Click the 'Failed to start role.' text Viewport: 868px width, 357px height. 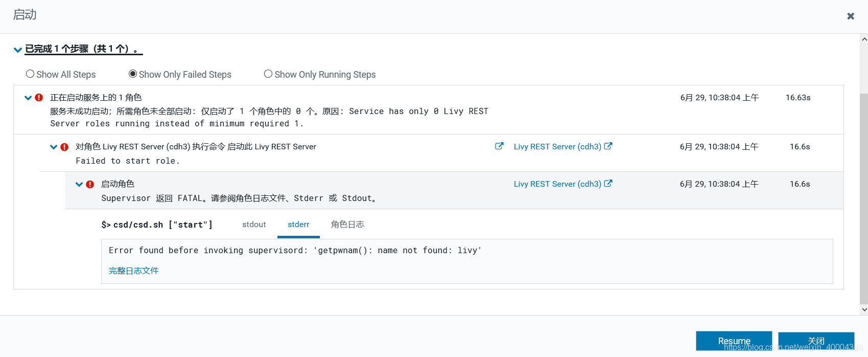tap(128, 161)
